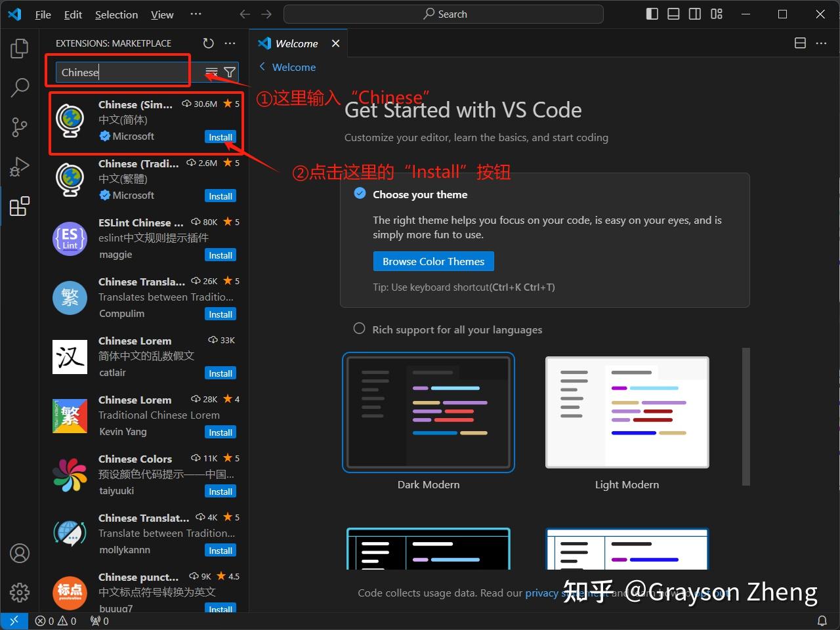The height and width of the screenshot is (630, 840).
Task: Click the Browse Color Themes button
Action: [x=433, y=261]
